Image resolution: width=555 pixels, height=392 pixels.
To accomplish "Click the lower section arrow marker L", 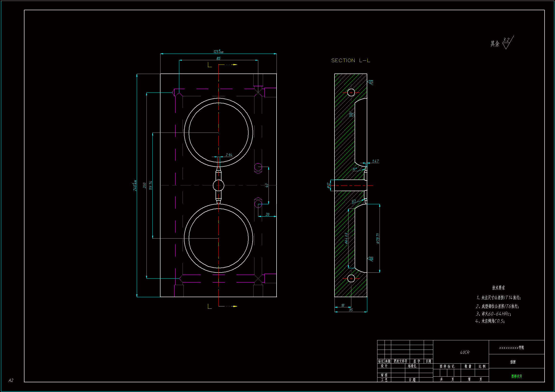I will coord(210,306).
